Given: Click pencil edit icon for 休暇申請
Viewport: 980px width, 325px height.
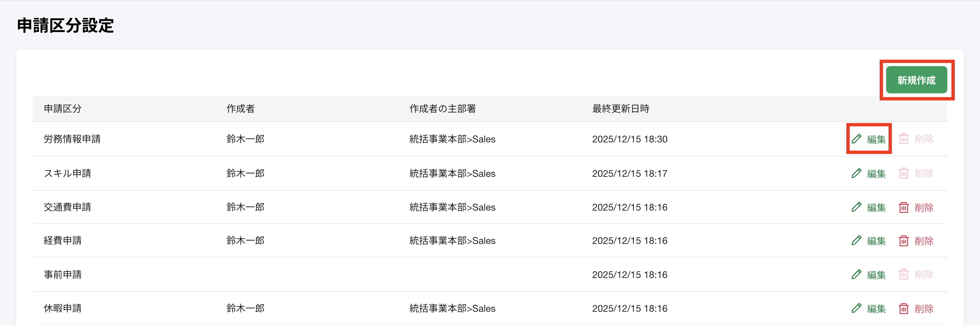Looking at the screenshot, I should tap(856, 308).
